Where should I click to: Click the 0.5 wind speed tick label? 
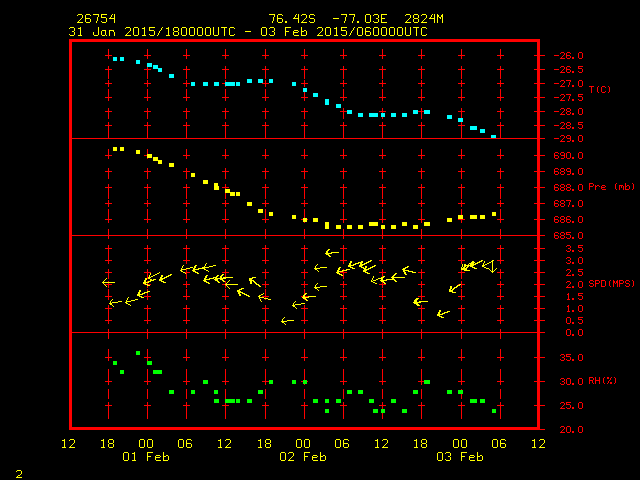[x=574, y=321]
